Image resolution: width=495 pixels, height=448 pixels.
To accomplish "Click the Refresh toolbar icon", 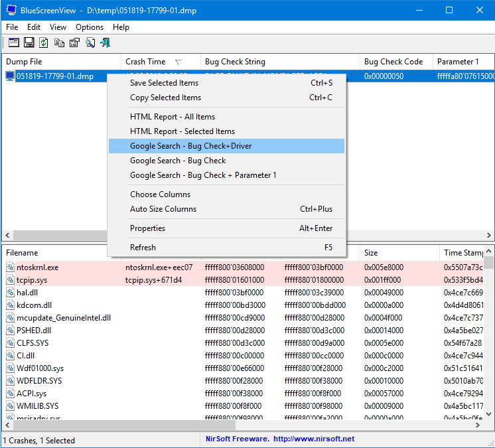I will [x=44, y=43].
